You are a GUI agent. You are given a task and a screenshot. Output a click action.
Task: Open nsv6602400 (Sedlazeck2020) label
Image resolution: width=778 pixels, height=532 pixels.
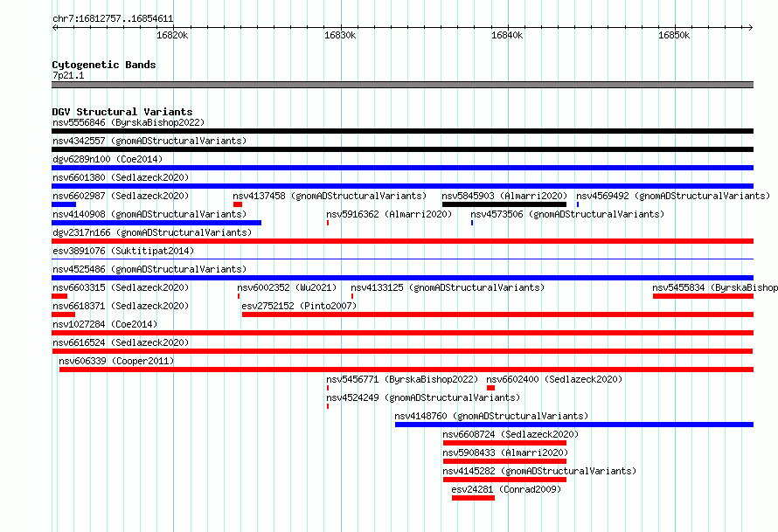554,379
